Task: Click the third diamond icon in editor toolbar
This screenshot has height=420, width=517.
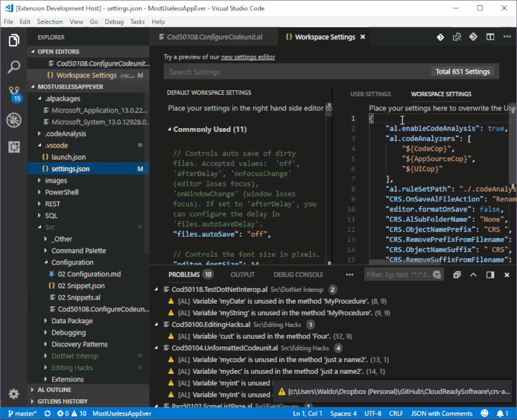Action: point(473,37)
